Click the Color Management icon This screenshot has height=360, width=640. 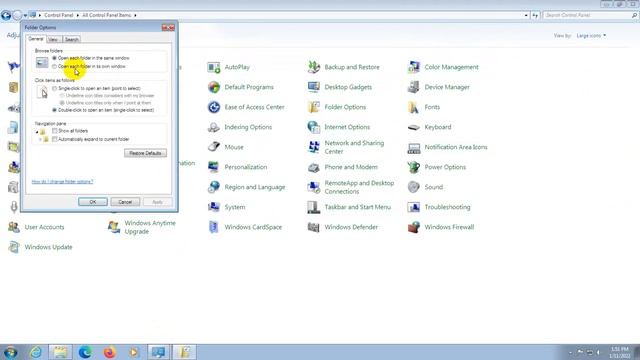[414, 67]
